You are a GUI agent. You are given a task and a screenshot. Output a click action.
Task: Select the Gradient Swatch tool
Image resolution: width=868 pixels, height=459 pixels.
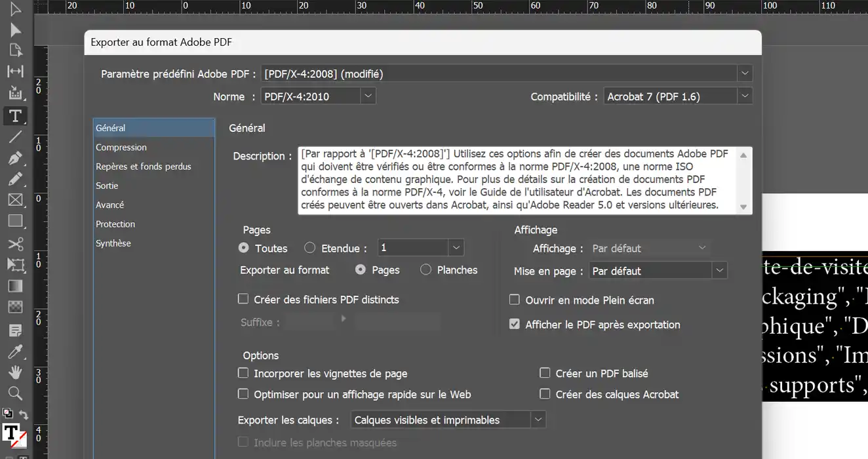pyautogui.click(x=15, y=286)
